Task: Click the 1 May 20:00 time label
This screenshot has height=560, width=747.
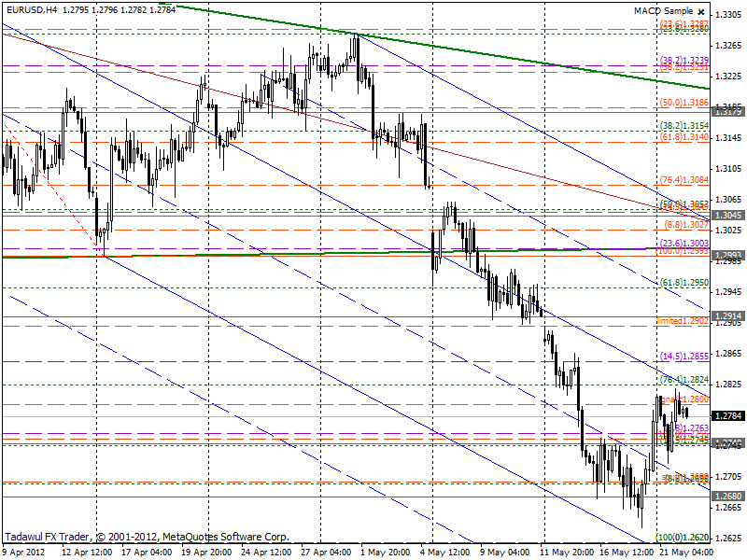Action: [x=386, y=553]
